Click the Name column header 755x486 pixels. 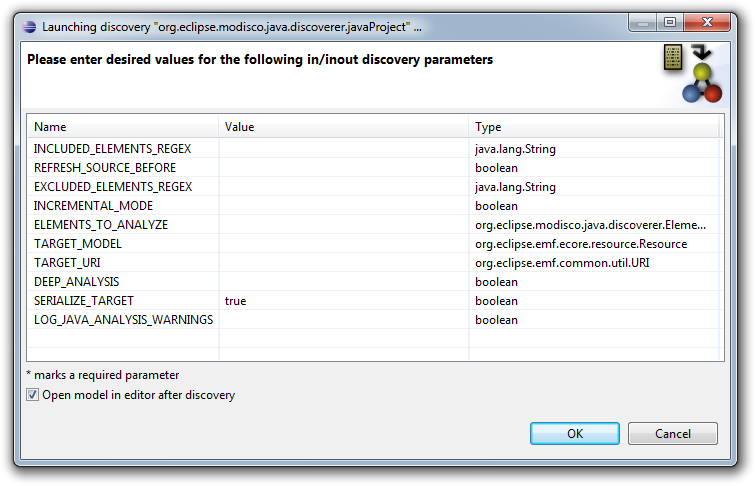123,127
